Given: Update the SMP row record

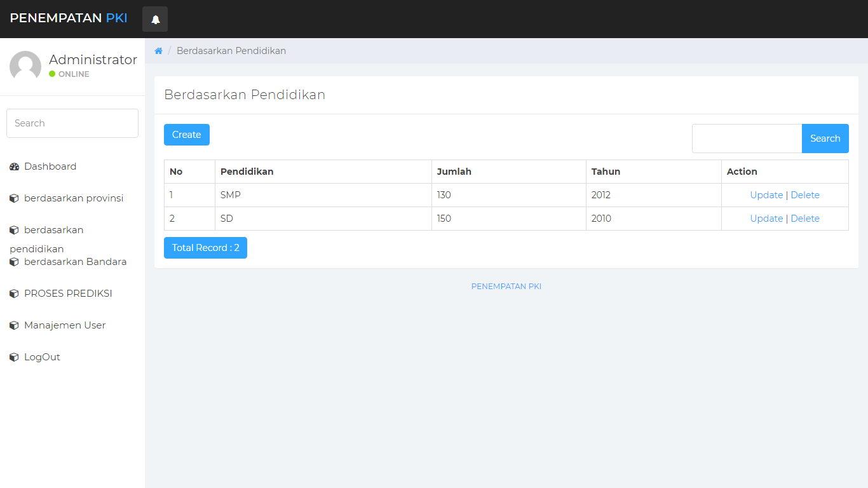Looking at the screenshot, I should click(766, 195).
